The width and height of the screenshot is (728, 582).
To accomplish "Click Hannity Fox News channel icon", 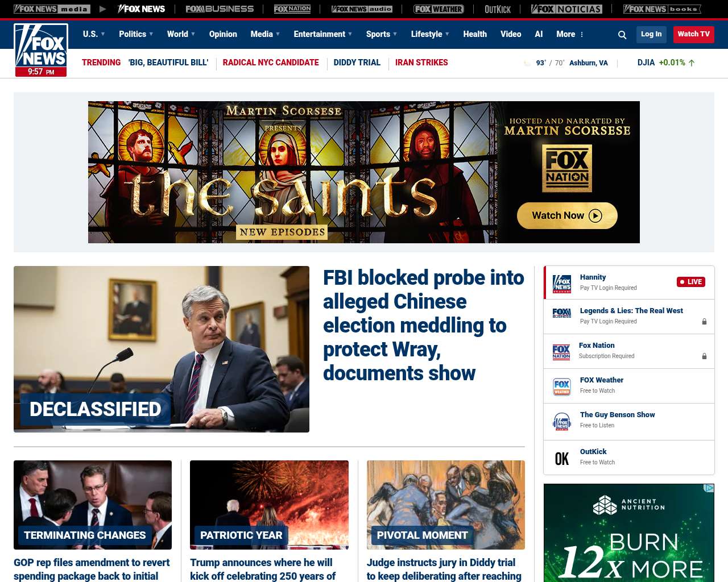I will point(562,283).
